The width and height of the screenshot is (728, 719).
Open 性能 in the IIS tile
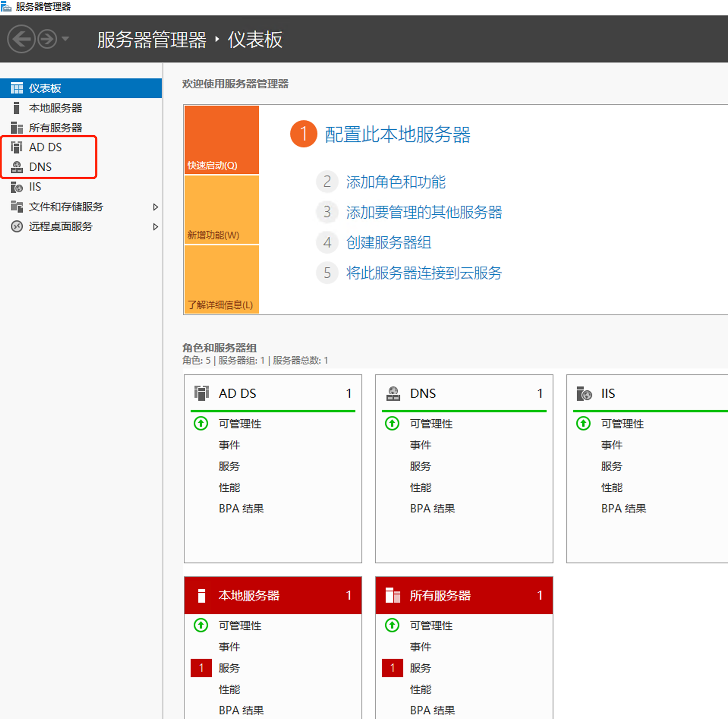612,487
